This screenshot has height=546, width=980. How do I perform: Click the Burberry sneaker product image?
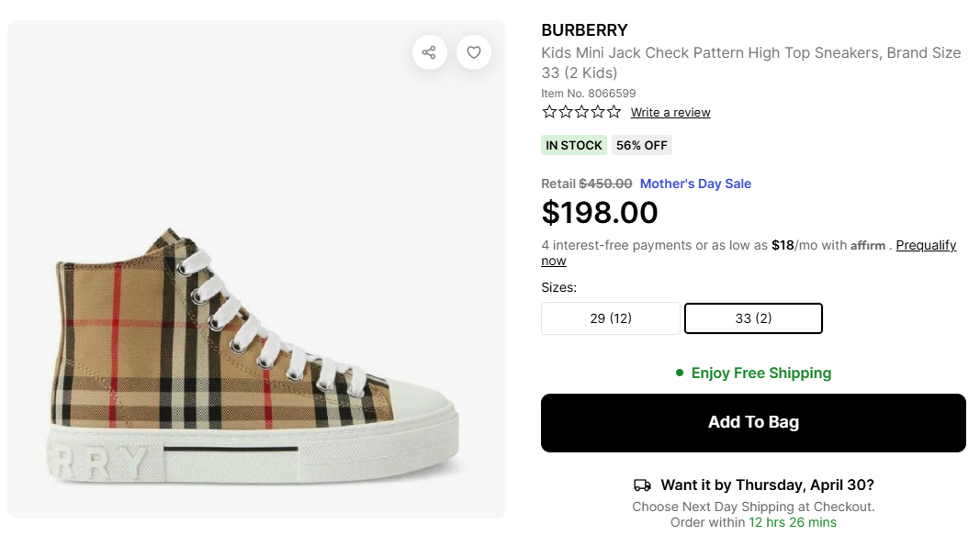(x=256, y=358)
